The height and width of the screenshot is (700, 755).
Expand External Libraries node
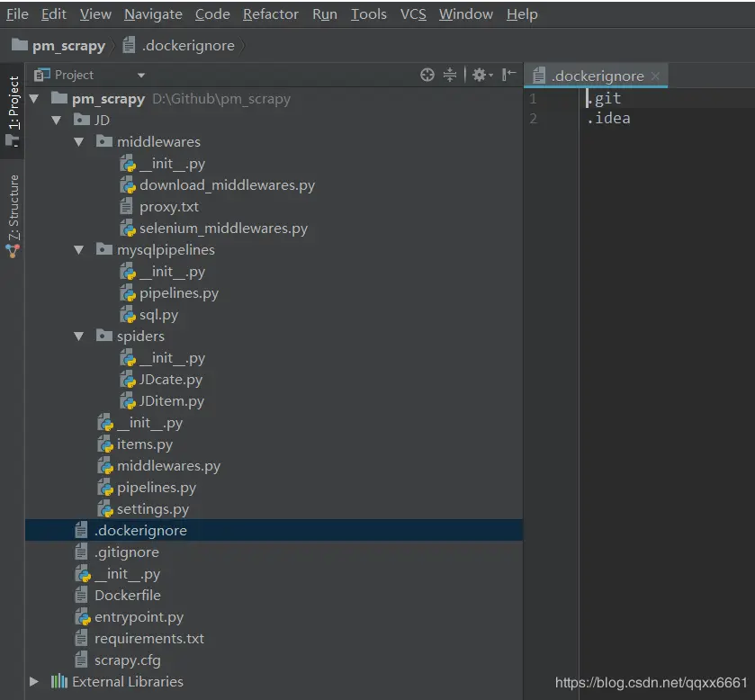(33, 681)
